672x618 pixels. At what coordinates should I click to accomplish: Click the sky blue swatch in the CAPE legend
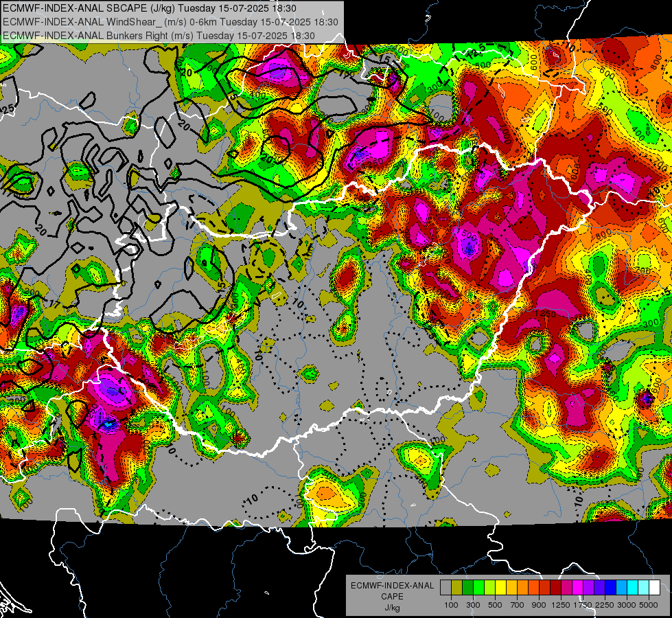(x=621, y=587)
